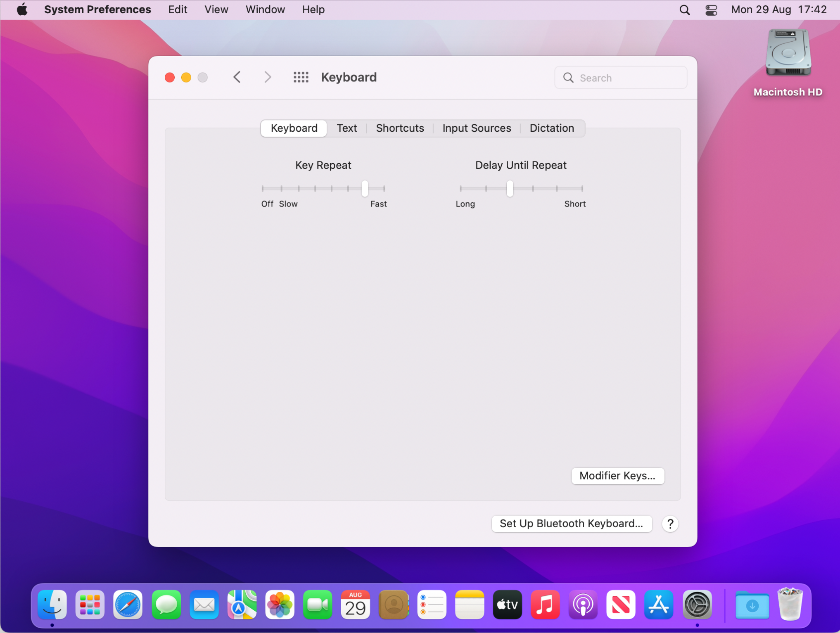Screen dimensions: 840x633
Task: Click the Modifier Keys… button
Action: click(617, 476)
